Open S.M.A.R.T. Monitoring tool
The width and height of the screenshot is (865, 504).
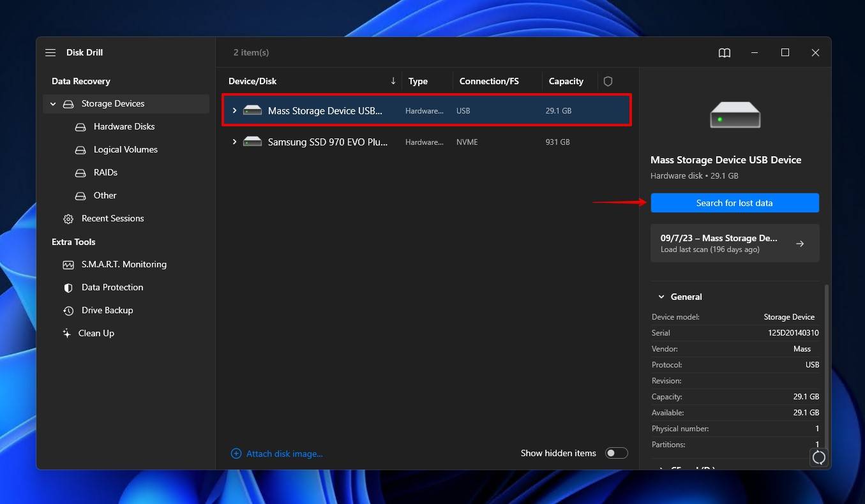click(x=123, y=264)
